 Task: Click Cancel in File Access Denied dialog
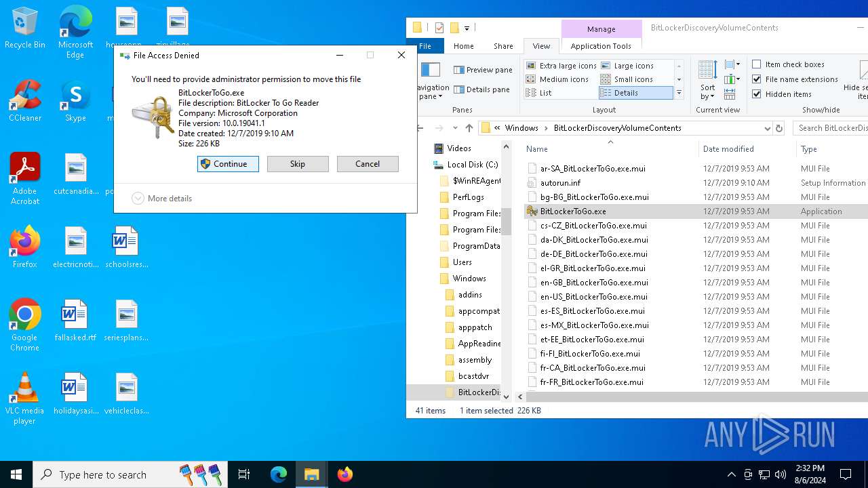pyautogui.click(x=368, y=164)
